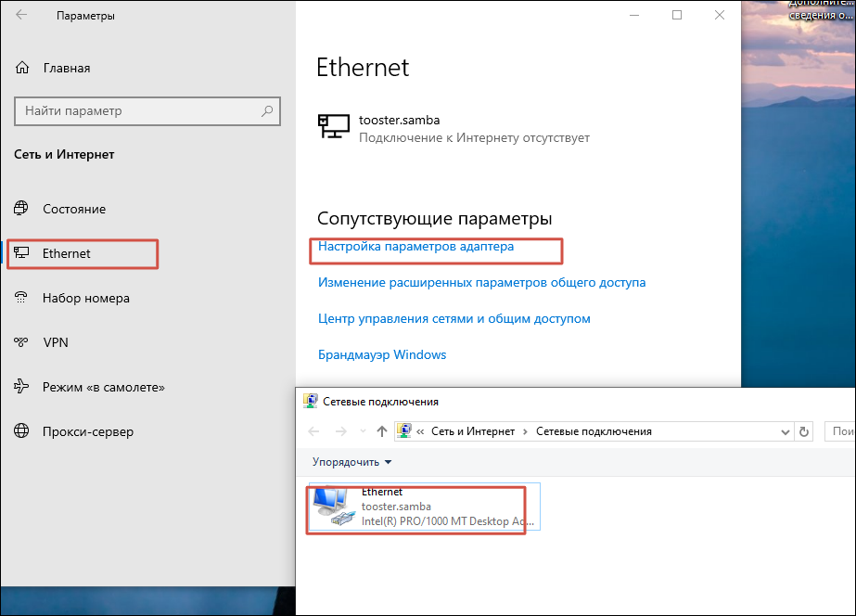
Task: Open Настройка параметров адаптера link
Action: (x=415, y=247)
